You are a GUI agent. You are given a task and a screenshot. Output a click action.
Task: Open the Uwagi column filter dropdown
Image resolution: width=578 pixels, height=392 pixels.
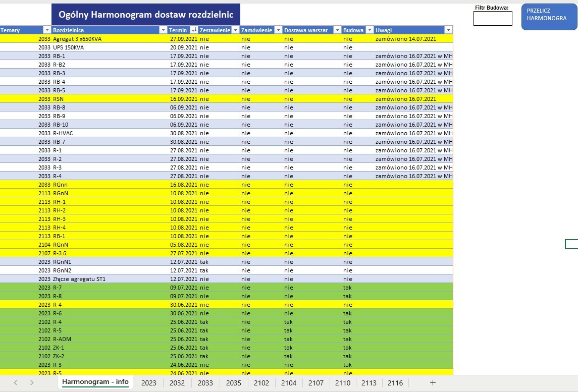[x=448, y=30]
